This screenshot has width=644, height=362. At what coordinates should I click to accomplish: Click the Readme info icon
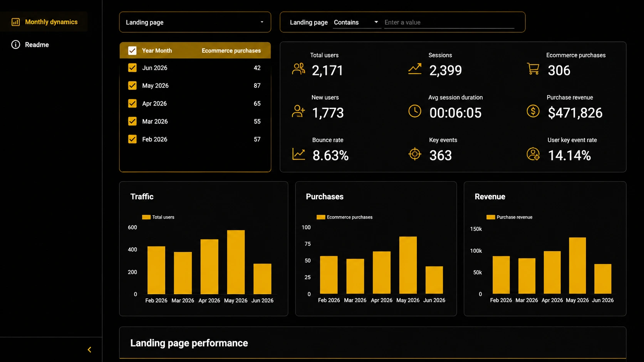(x=15, y=45)
